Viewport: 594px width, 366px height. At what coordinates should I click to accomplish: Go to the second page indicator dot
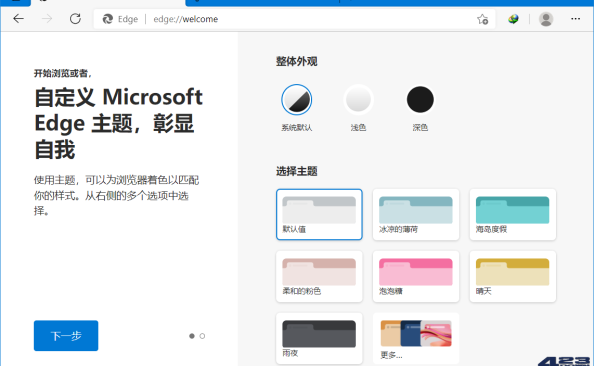[202, 336]
